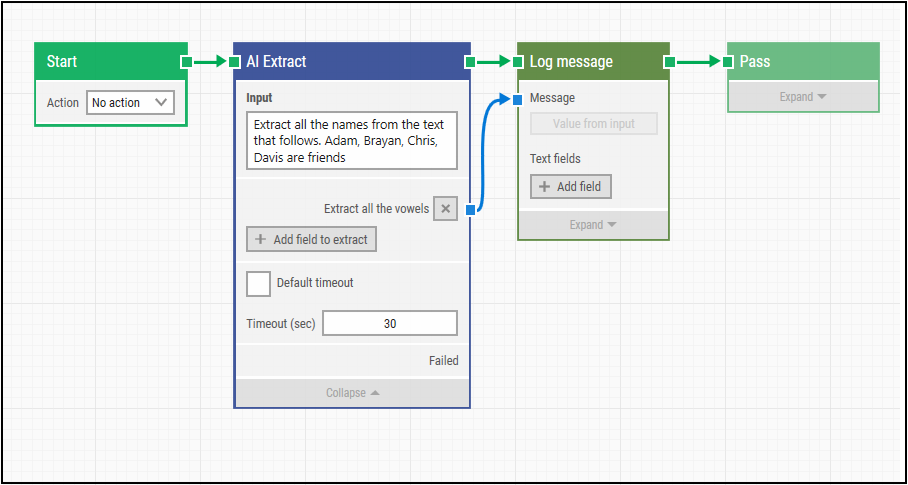Click the AI Extract block output port
Screen dimensions: 908x485
tap(469, 62)
